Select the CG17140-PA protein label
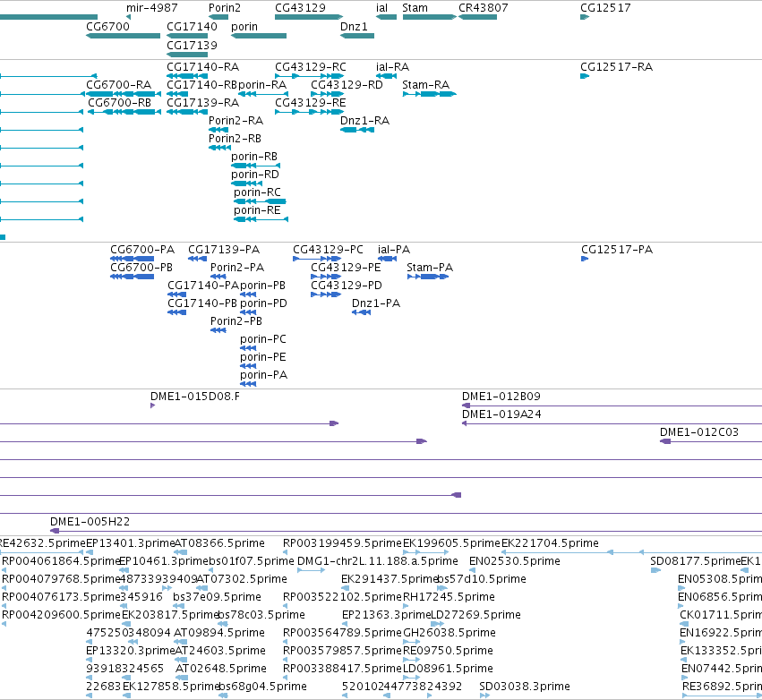 [x=203, y=286]
